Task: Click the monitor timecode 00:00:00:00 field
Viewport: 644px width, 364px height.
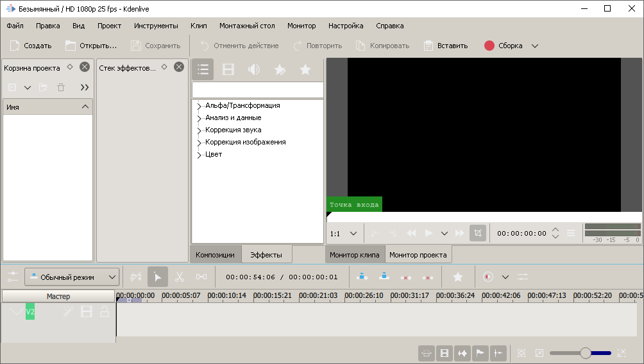Action: point(521,233)
